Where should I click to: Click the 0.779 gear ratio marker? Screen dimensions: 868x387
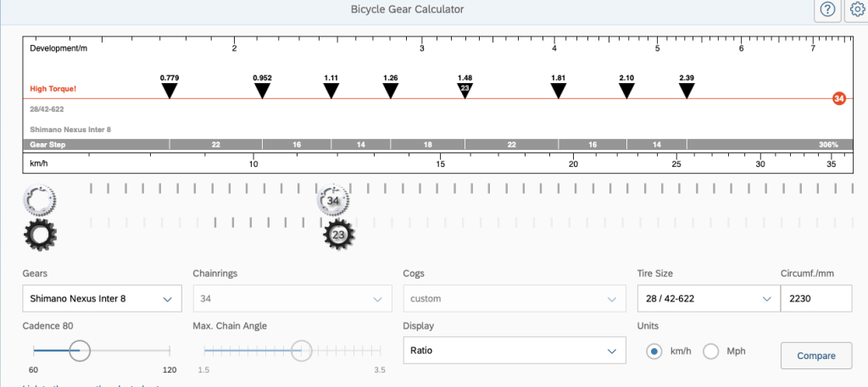(x=170, y=90)
